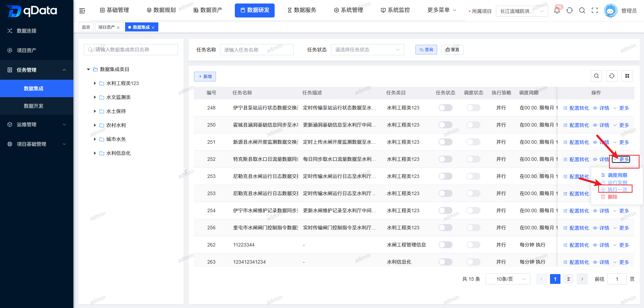Open 详情 for task 263
Image resolution: width=644 pixels, height=308 pixels.
601,262
